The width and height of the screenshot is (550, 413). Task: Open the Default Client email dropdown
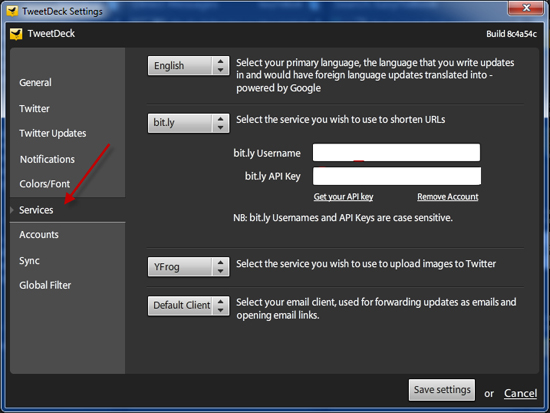tap(188, 306)
